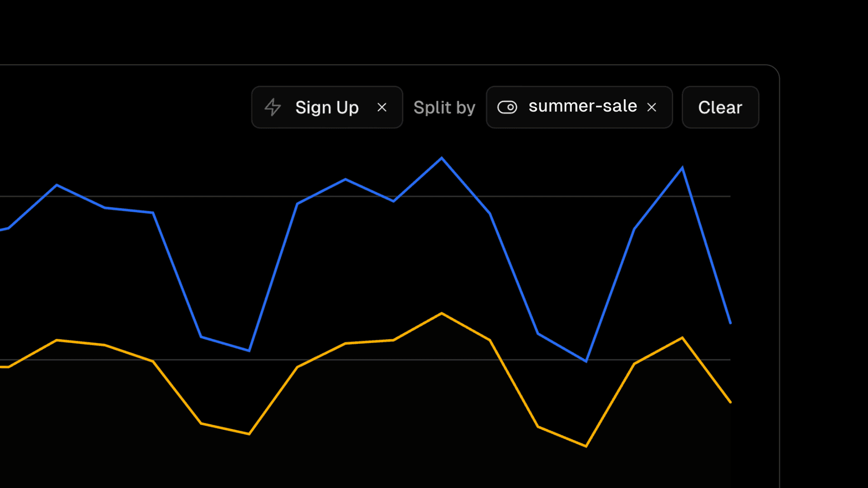Click the orange line's last peak before its end
Image resolution: width=868 pixels, height=488 pixels.
click(682, 338)
